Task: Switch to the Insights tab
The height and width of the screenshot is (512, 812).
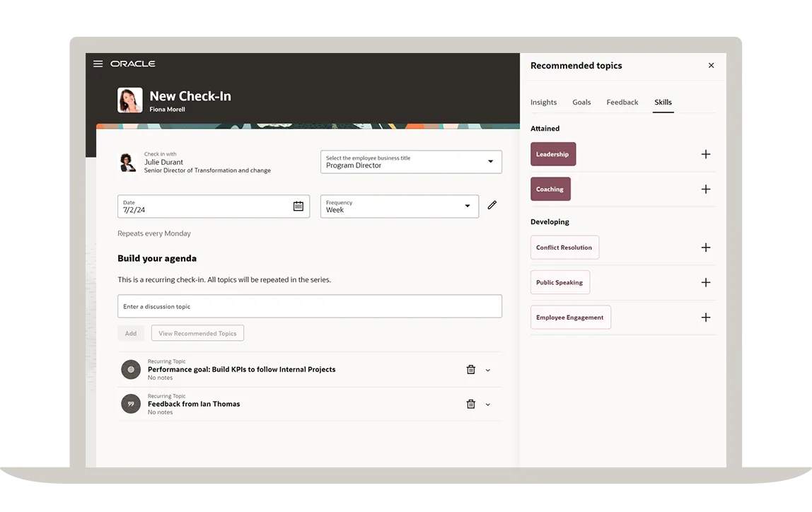Action: pos(543,103)
